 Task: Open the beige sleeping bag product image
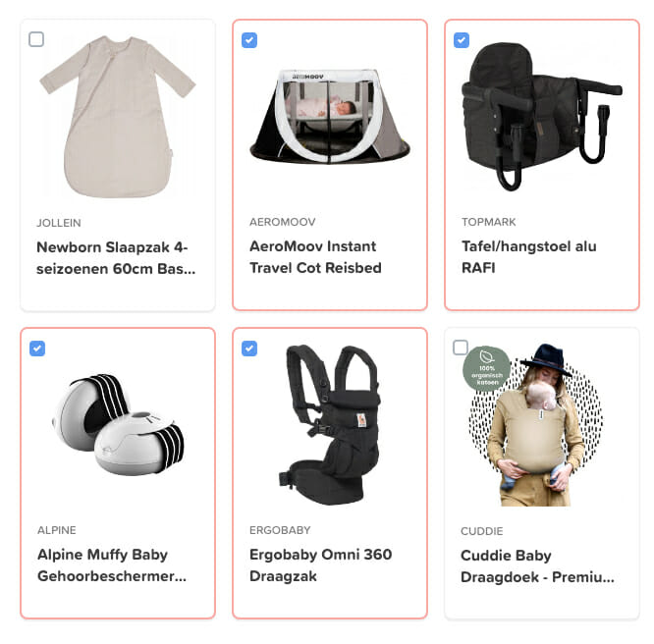118,117
